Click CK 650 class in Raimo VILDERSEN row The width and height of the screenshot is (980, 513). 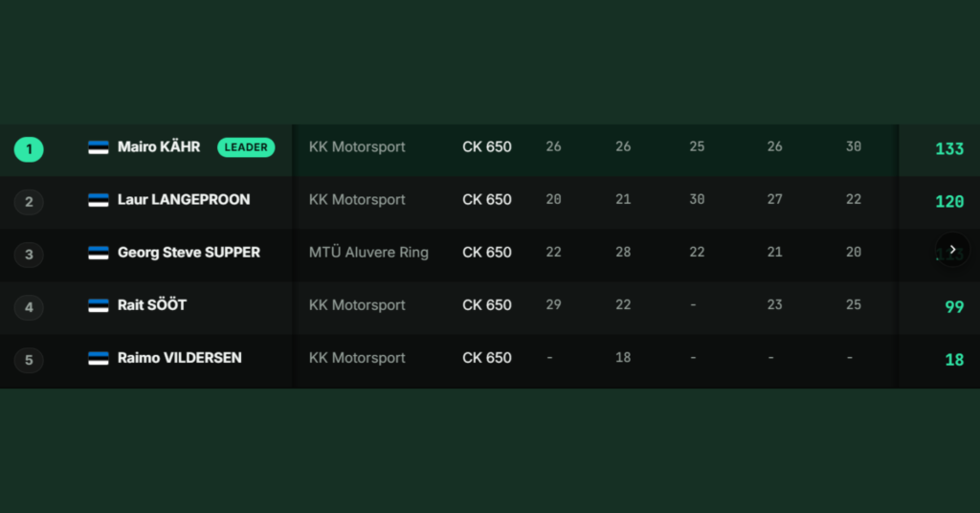click(x=487, y=358)
